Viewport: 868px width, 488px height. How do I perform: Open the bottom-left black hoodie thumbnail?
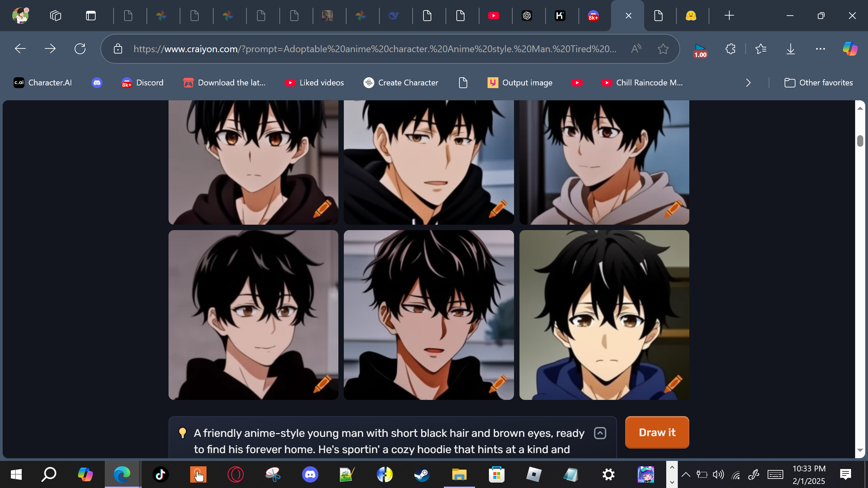[x=253, y=315]
